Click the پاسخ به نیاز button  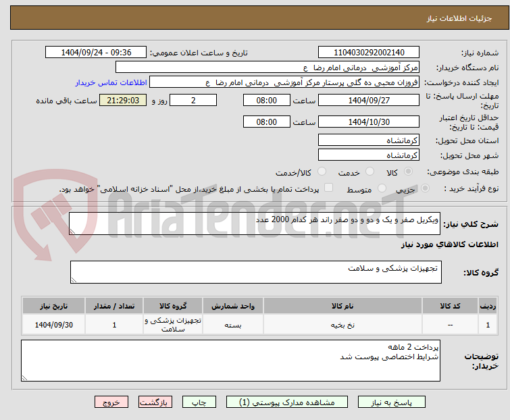tap(392, 402)
